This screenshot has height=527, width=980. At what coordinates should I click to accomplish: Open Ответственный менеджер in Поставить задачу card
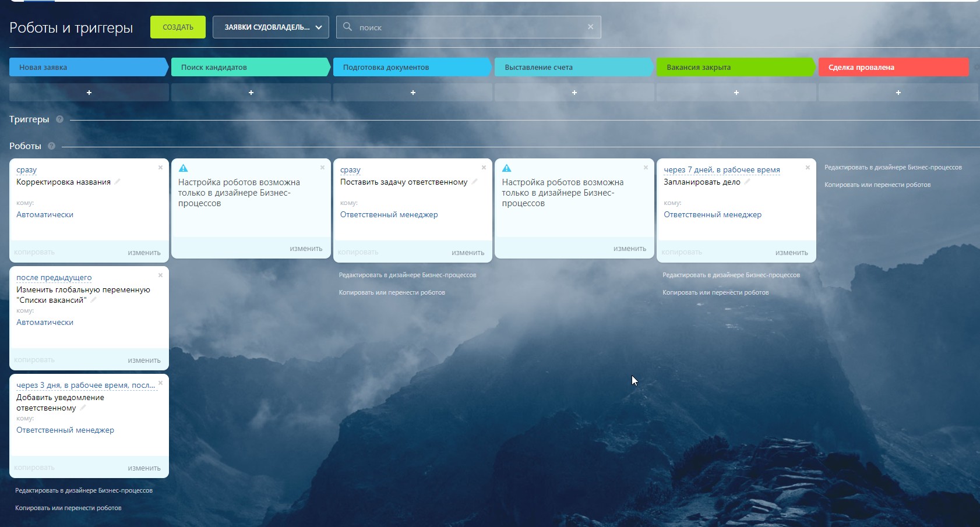click(x=389, y=215)
